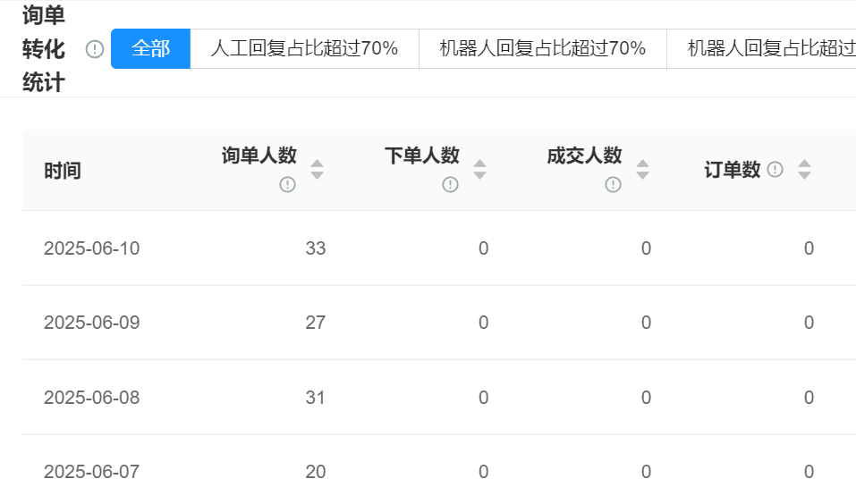The width and height of the screenshot is (856, 504).
Task: Click 下单人数 value in 2025-06-07 row
Action: click(484, 472)
